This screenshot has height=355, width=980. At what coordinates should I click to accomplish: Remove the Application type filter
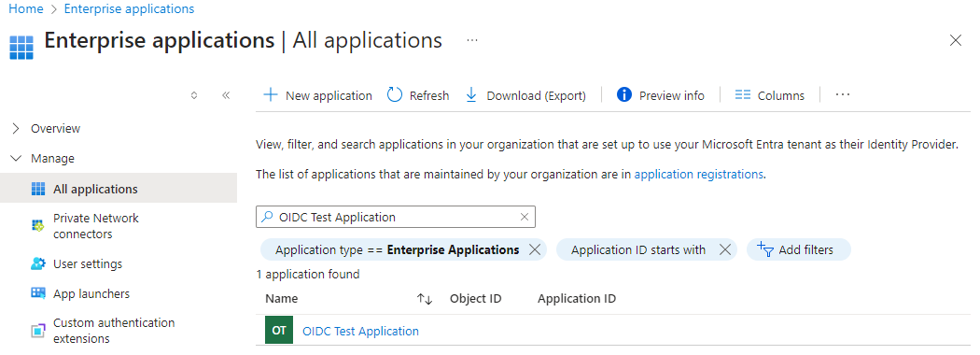[x=535, y=249]
